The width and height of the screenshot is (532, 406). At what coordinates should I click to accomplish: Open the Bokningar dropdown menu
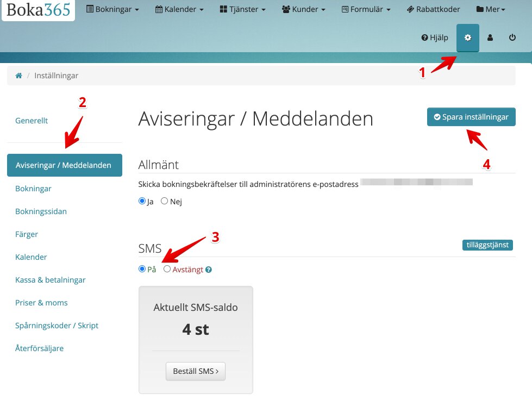tap(112, 9)
